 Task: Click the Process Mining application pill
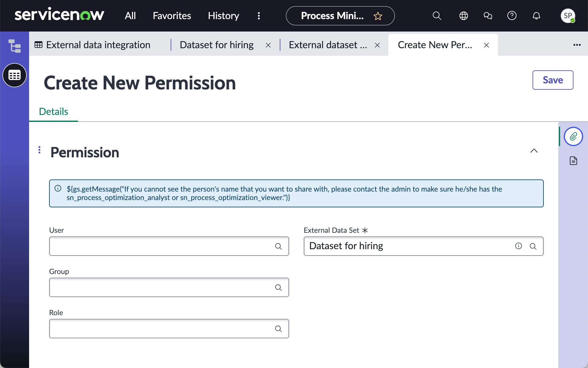[340, 16]
